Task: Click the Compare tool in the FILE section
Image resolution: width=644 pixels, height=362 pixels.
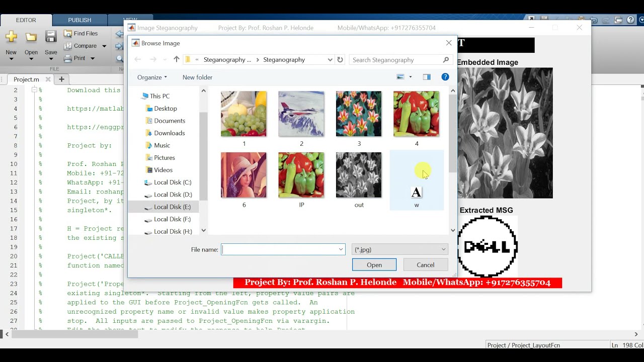Action: pyautogui.click(x=80, y=46)
